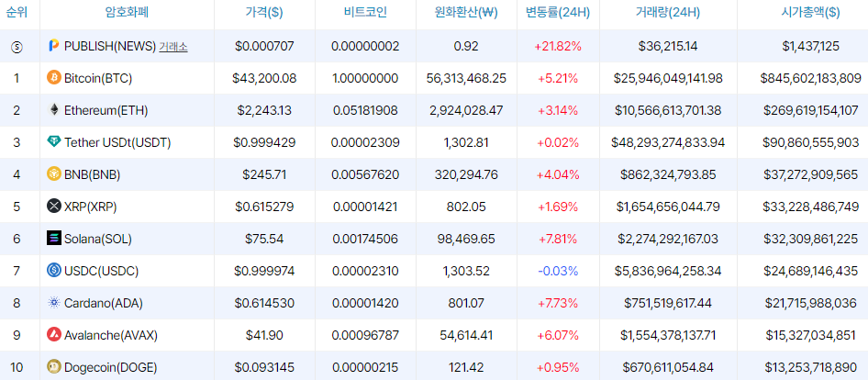
Task: Open the Bitcoin(BTC) coin name
Action: click(x=98, y=79)
